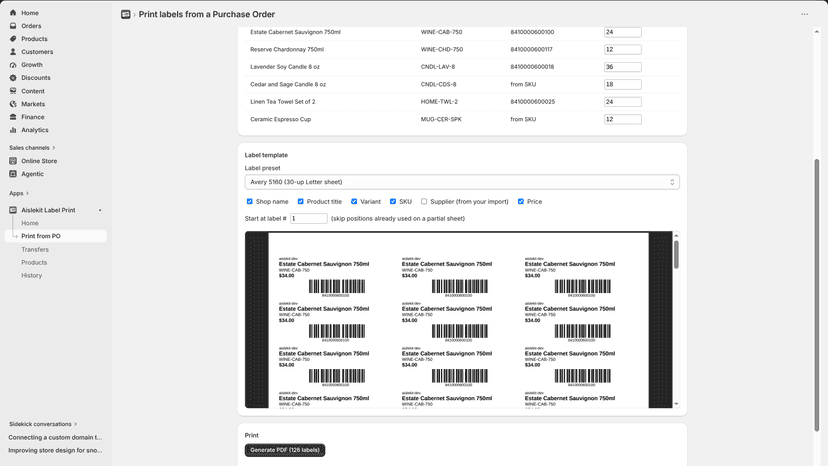The width and height of the screenshot is (828, 466).
Task: Click the Aislekit Label Print app icon
Action: point(13,210)
